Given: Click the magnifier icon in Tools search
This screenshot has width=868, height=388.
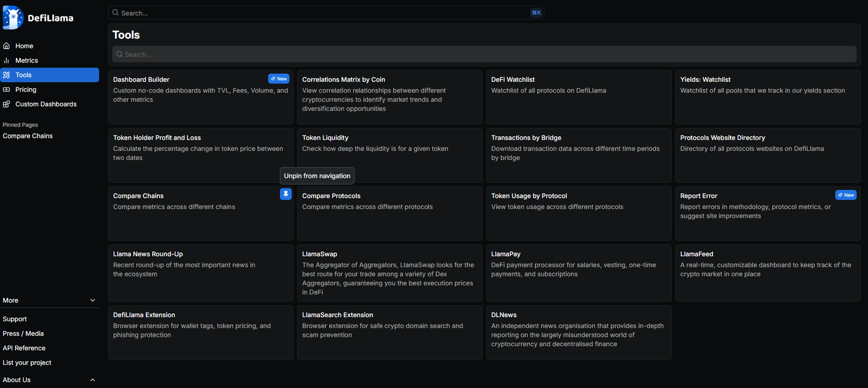Looking at the screenshot, I should [x=120, y=54].
